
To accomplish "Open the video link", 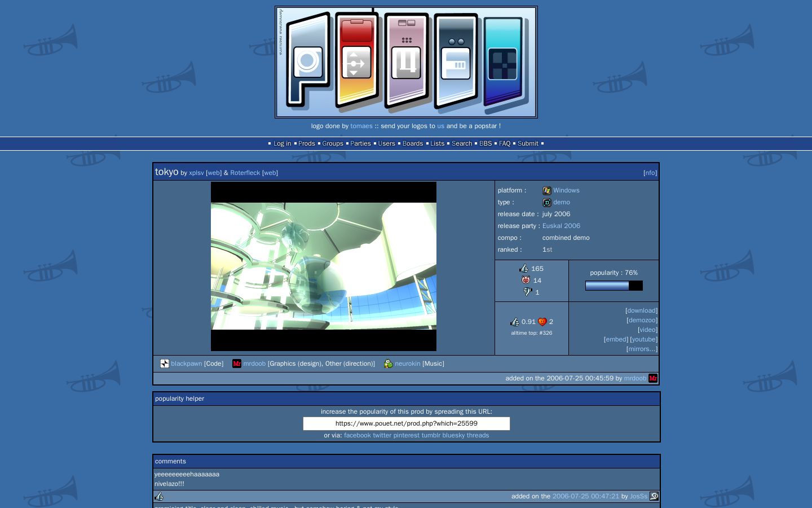I will tap(647, 330).
